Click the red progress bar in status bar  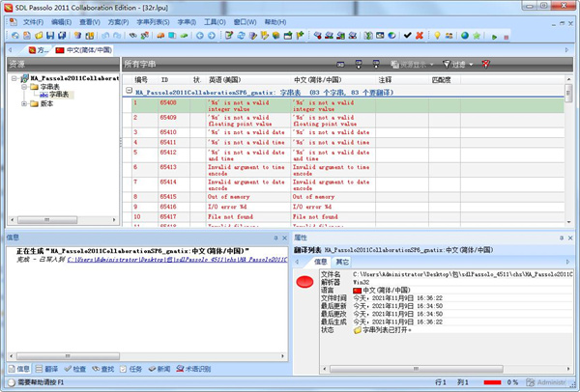[492, 382]
